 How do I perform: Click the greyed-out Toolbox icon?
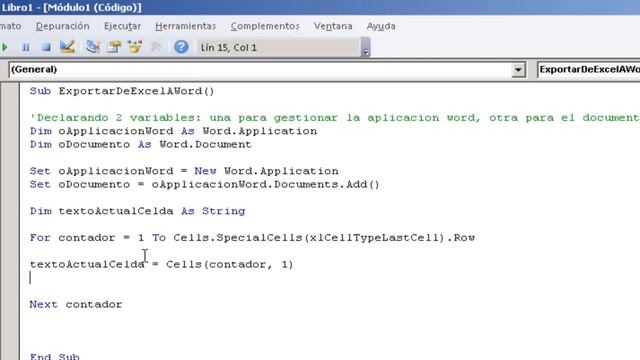pyautogui.click(x=156, y=47)
